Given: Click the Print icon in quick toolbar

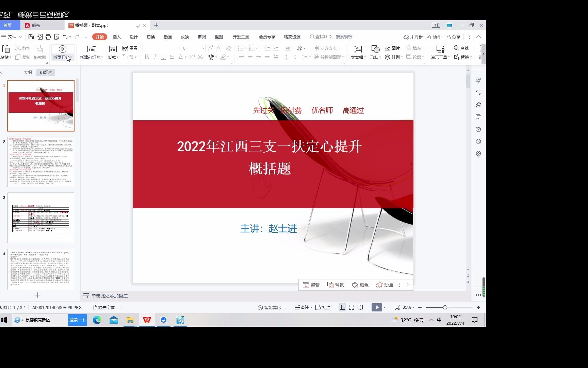Looking at the screenshot, I should point(48,37).
